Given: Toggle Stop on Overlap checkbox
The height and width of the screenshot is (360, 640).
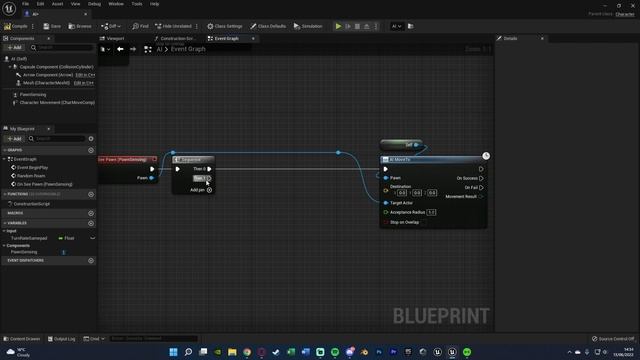Looking at the screenshot, I should click(424, 222).
